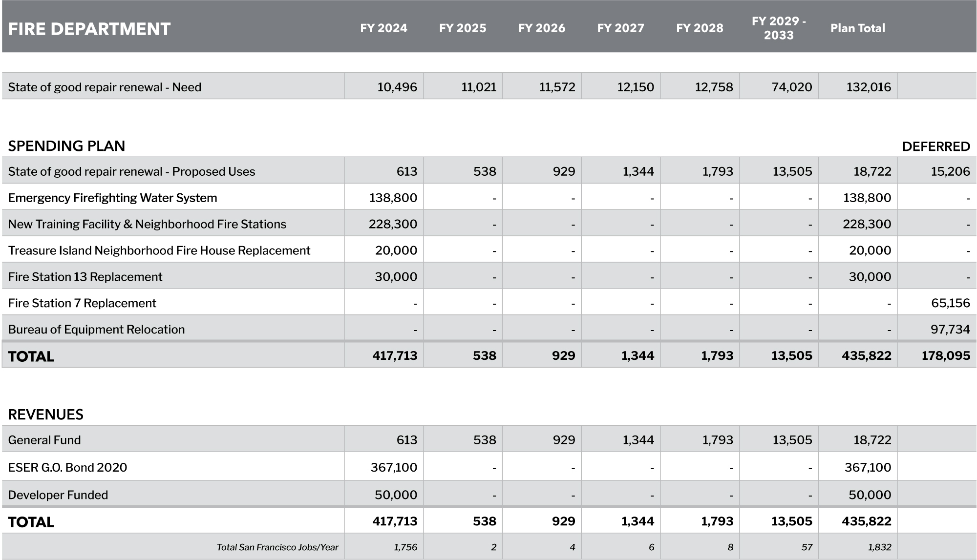977x560 pixels.
Task: Click ESER G.O. Bond 2020 label
Action: click(67, 467)
